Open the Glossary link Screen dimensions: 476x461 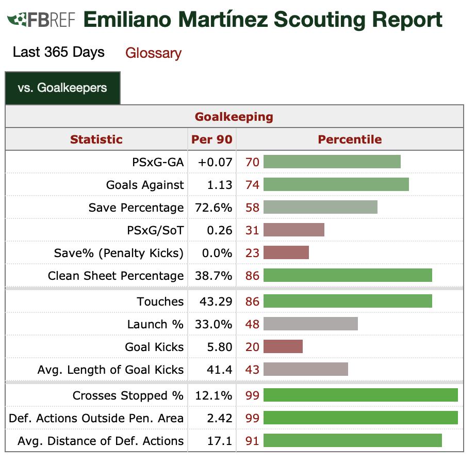tap(153, 53)
